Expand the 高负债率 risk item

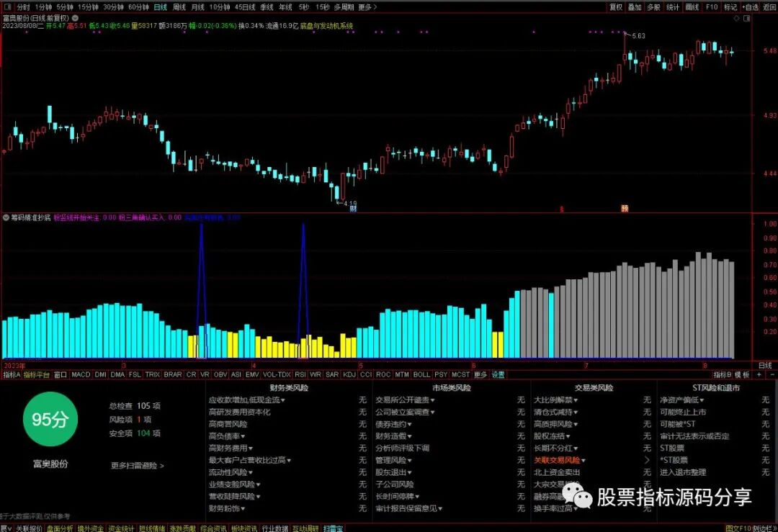tap(227, 436)
